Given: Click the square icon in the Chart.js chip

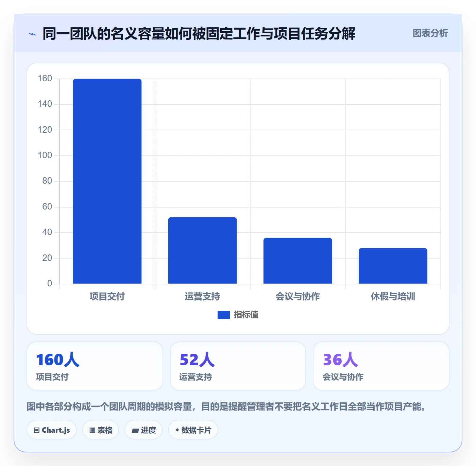Looking at the screenshot, I should point(37,430).
